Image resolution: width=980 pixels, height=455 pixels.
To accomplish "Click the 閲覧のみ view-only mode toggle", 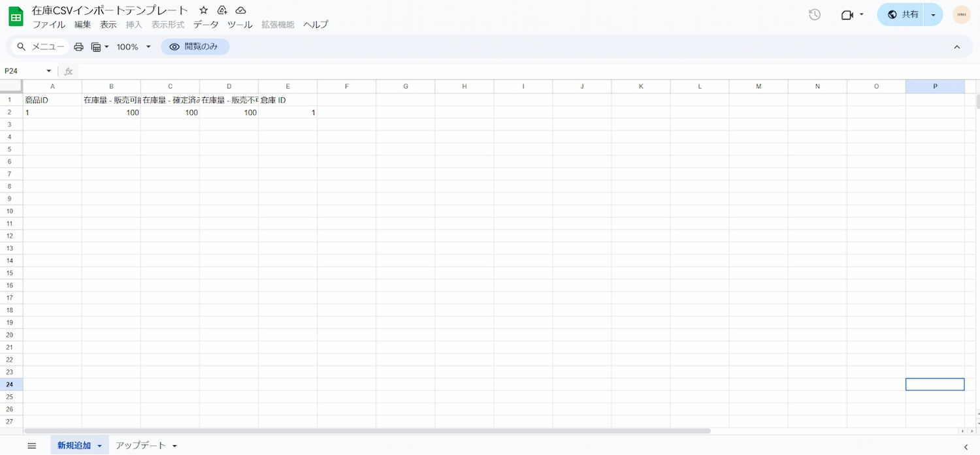I will 195,47.
